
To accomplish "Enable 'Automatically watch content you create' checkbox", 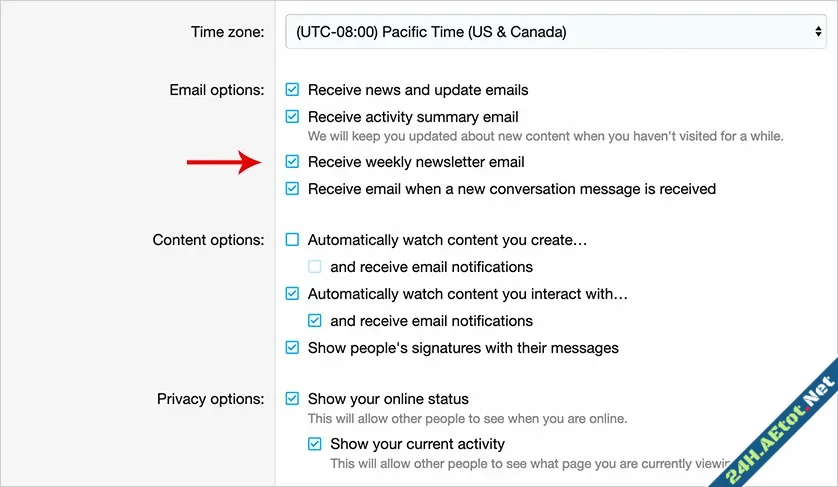I will 292,240.
